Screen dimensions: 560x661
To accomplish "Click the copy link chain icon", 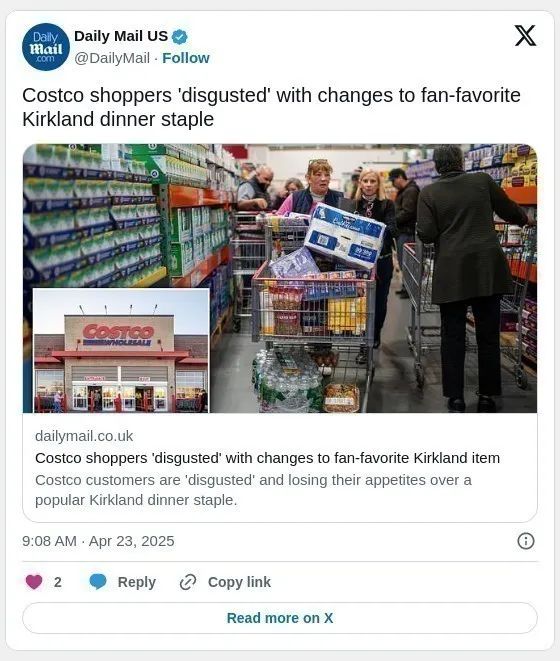I will [x=188, y=582].
